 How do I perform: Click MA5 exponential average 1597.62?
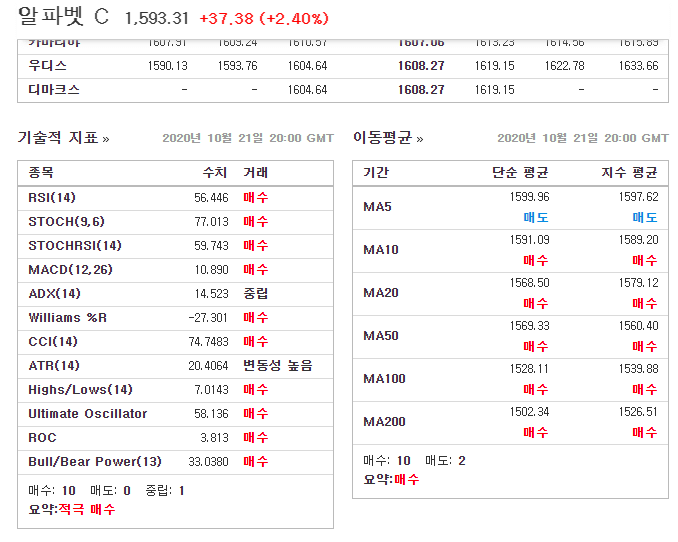(x=638, y=197)
